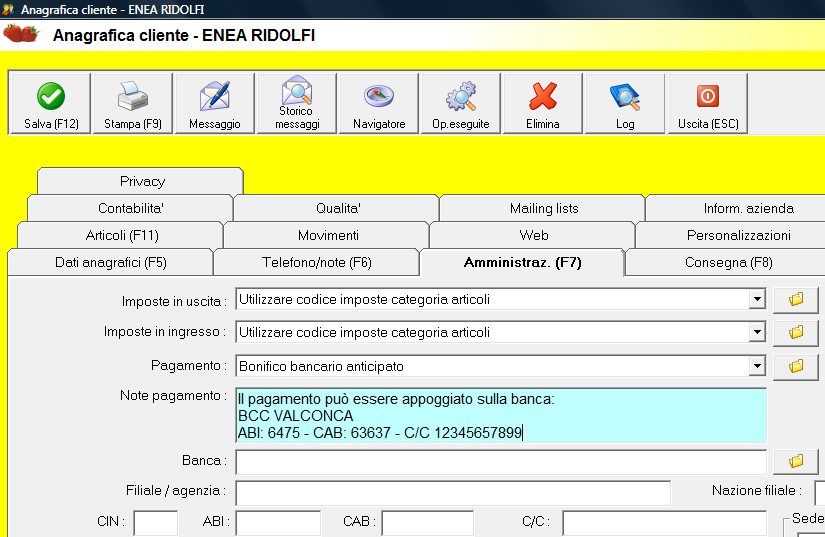825x537 pixels.
Task: Launch the Navigatore compass tool
Action: click(379, 104)
